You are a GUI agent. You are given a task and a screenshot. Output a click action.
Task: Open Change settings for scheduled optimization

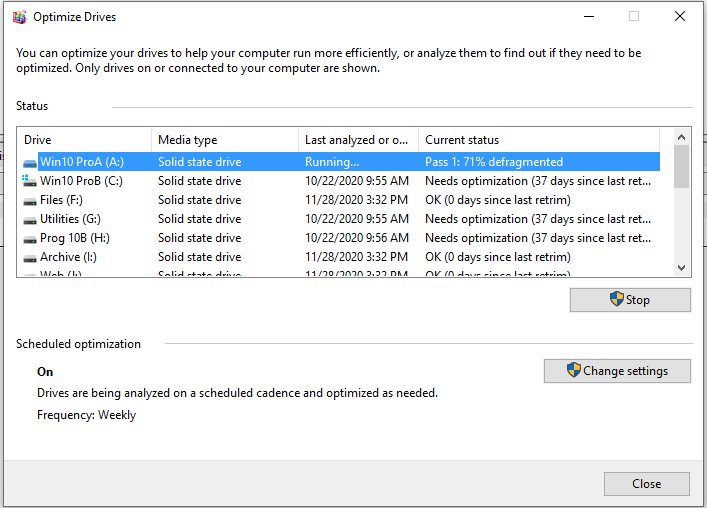point(618,371)
